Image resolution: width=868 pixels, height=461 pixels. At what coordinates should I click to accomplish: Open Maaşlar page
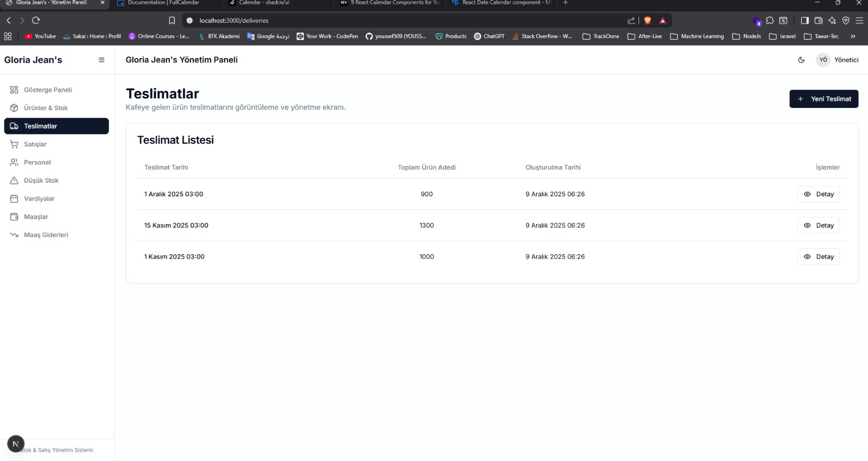tap(56, 217)
